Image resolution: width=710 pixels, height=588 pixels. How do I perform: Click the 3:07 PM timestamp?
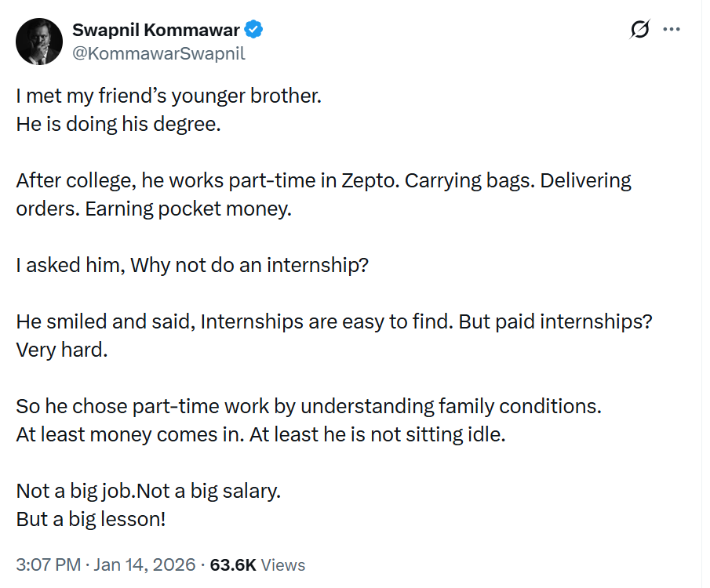[x=49, y=564]
